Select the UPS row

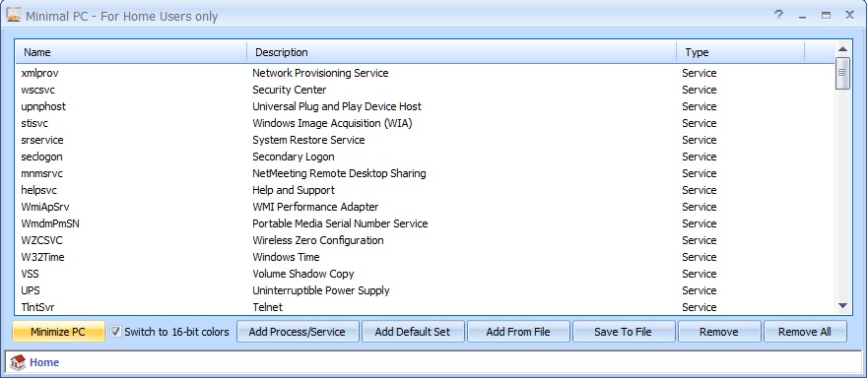426,290
